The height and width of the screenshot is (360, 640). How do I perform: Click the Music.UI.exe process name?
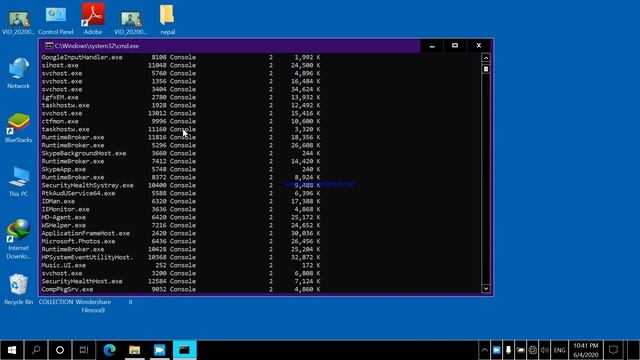coord(63,265)
